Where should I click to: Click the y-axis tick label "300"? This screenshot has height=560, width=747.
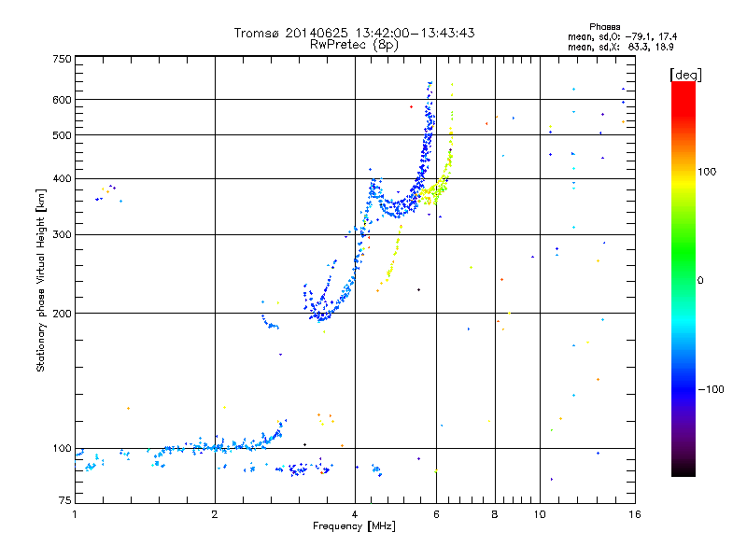(x=62, y=235)
